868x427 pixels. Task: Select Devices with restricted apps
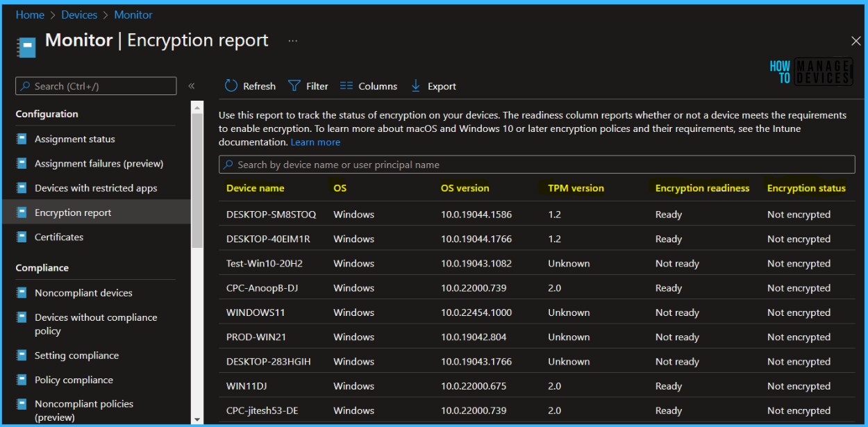click(x=96, y=188)
